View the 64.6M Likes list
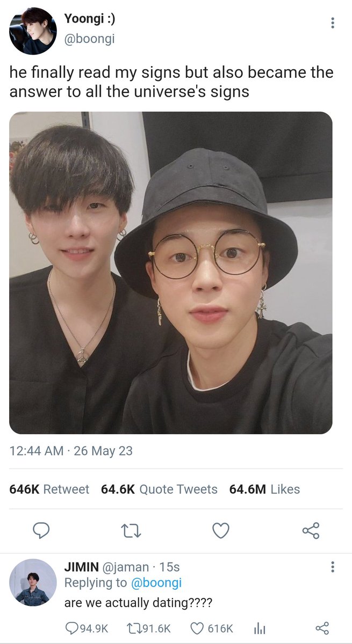Viewport: 352px width, 644px height. click(264, 489)
